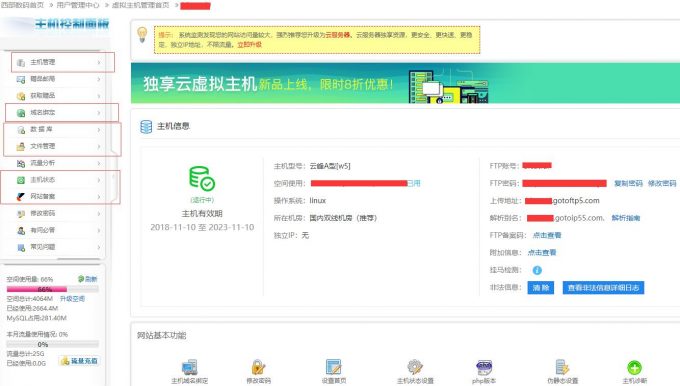Expand the 数据库 chevron

99,130
